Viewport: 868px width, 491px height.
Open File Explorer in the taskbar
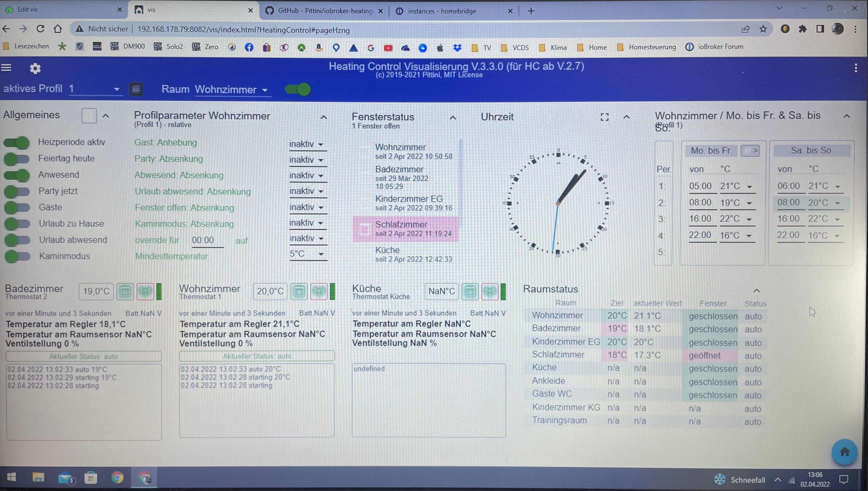click(38, 478)
